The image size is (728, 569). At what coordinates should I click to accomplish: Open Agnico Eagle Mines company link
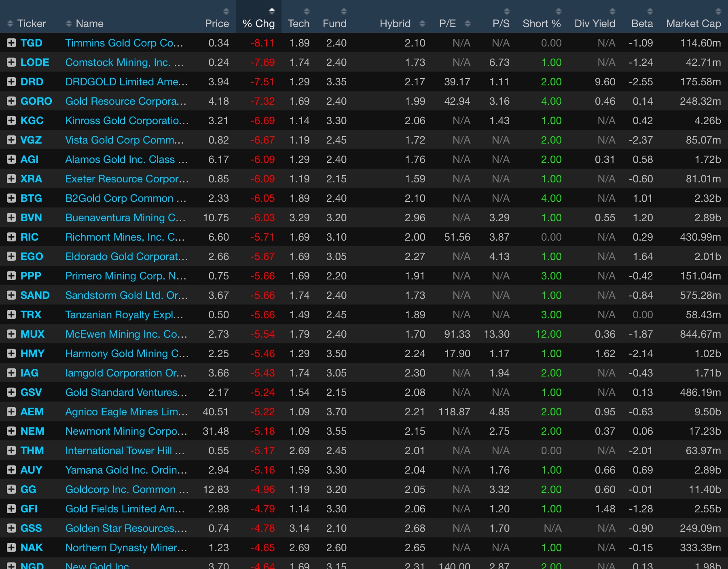127,412
